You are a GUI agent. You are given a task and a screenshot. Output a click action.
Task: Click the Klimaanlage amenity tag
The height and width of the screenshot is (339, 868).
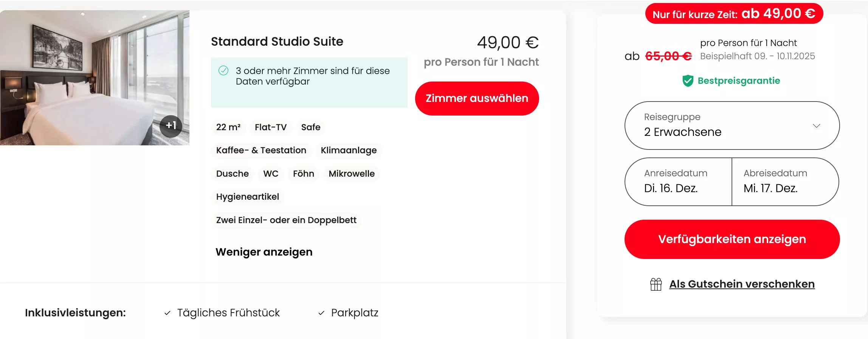point(349,150)
